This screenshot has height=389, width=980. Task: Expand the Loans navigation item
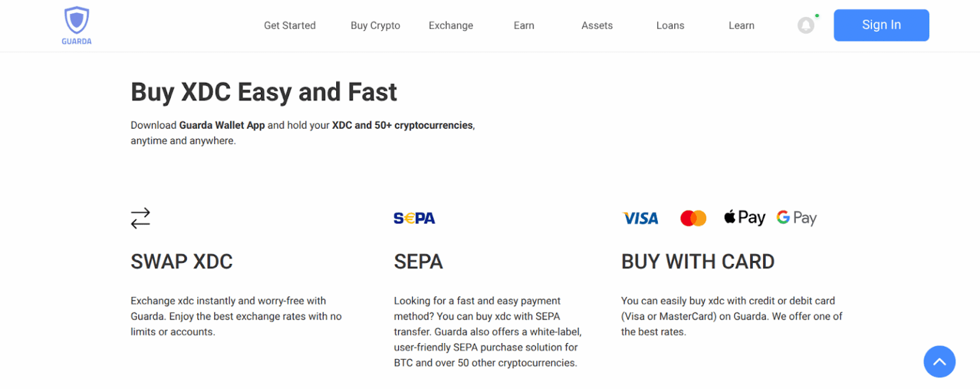(x=670, y=25)
